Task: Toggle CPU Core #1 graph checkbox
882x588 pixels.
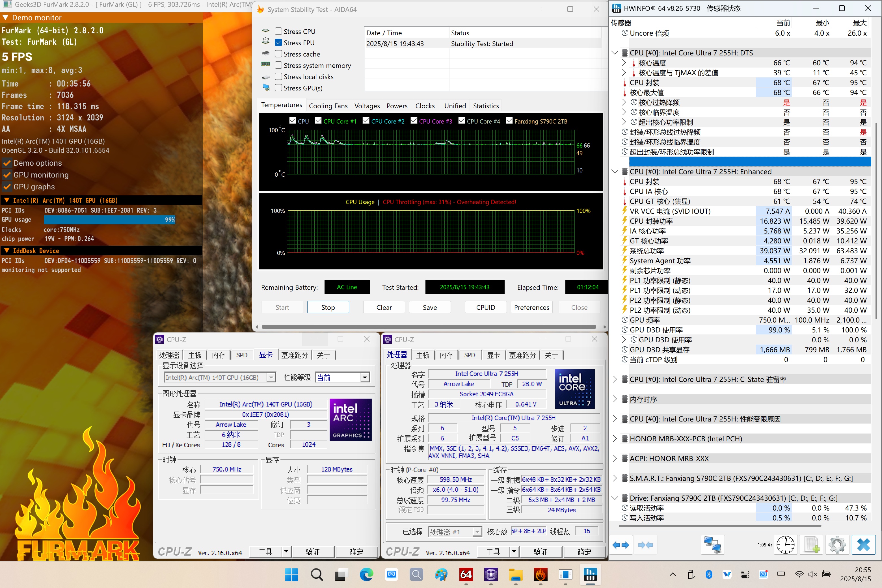Action: tap(318, 121)
